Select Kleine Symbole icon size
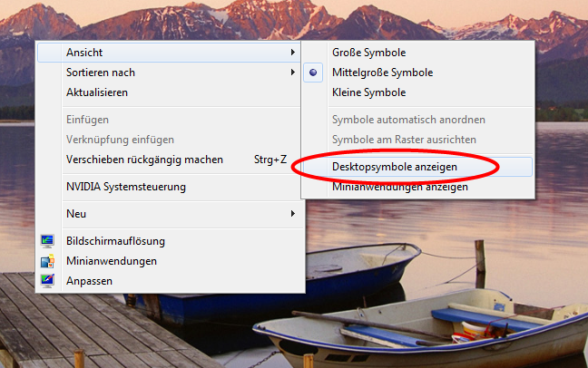The image size is (588, 368). click(417, 92)
